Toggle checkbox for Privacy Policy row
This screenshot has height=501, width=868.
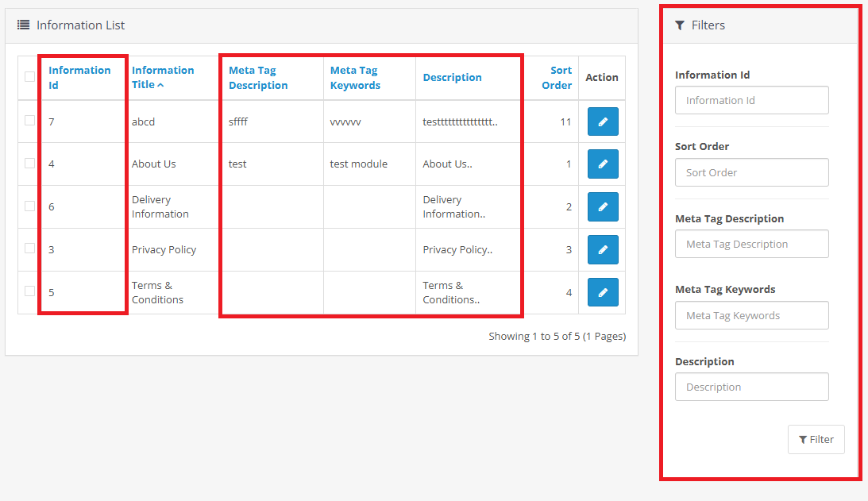pos(29,249)
